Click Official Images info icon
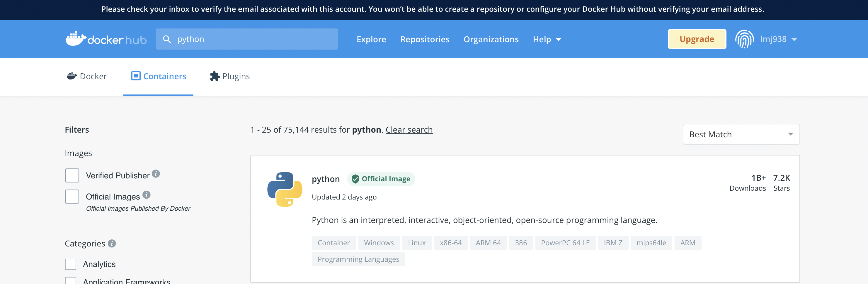This screenshot has width=868, height=284. tap(146, 195)
